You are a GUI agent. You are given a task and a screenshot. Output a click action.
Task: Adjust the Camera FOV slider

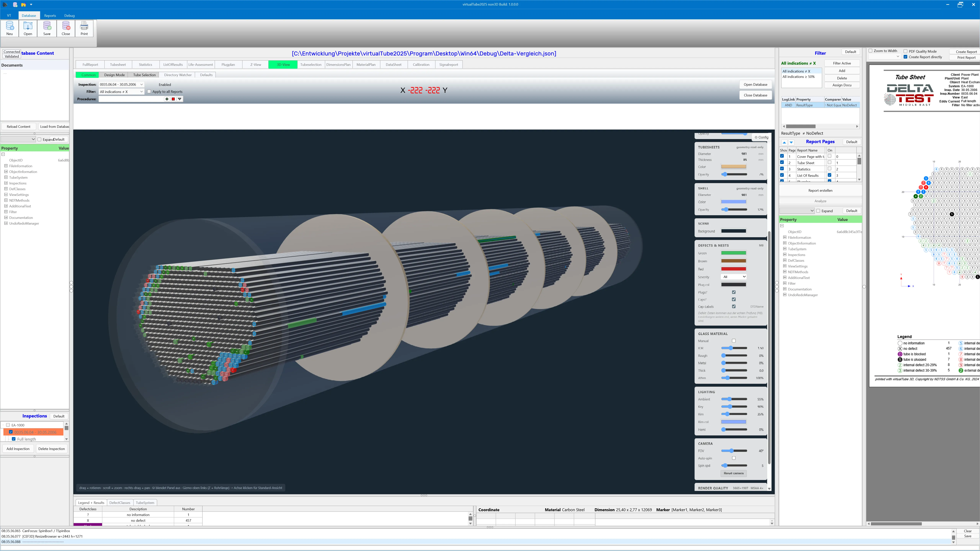(734, 451)
